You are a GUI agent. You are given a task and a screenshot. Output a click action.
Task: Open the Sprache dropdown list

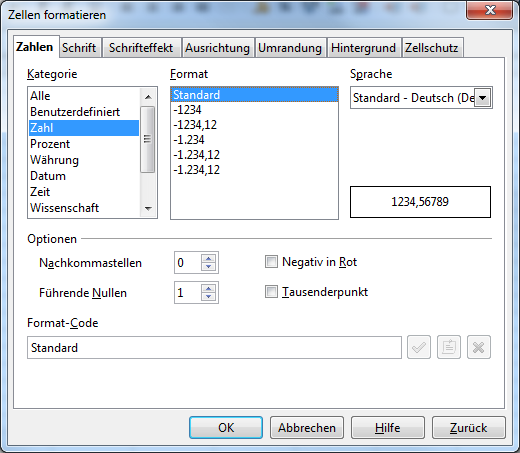click(482, 98)
